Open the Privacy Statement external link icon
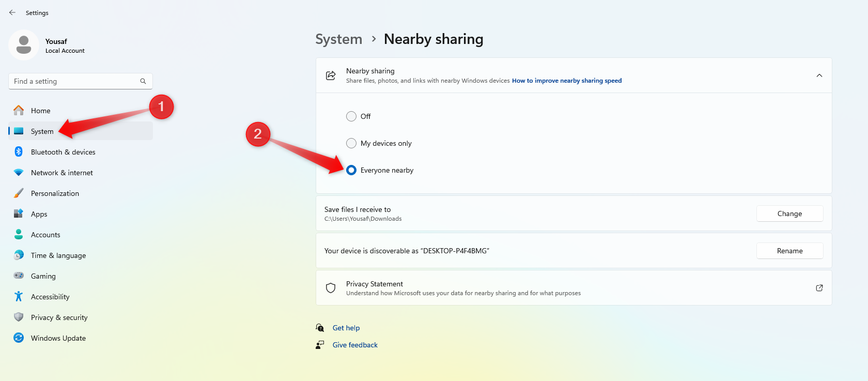868x381 pixels. click(x=819, y=288)
